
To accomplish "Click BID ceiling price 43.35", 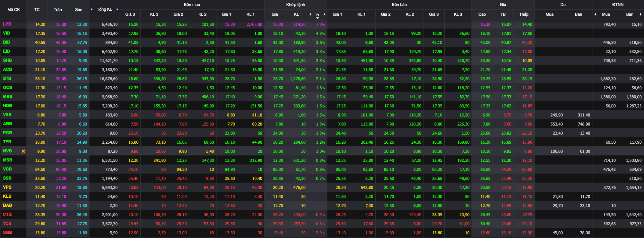I will [61, 43].
